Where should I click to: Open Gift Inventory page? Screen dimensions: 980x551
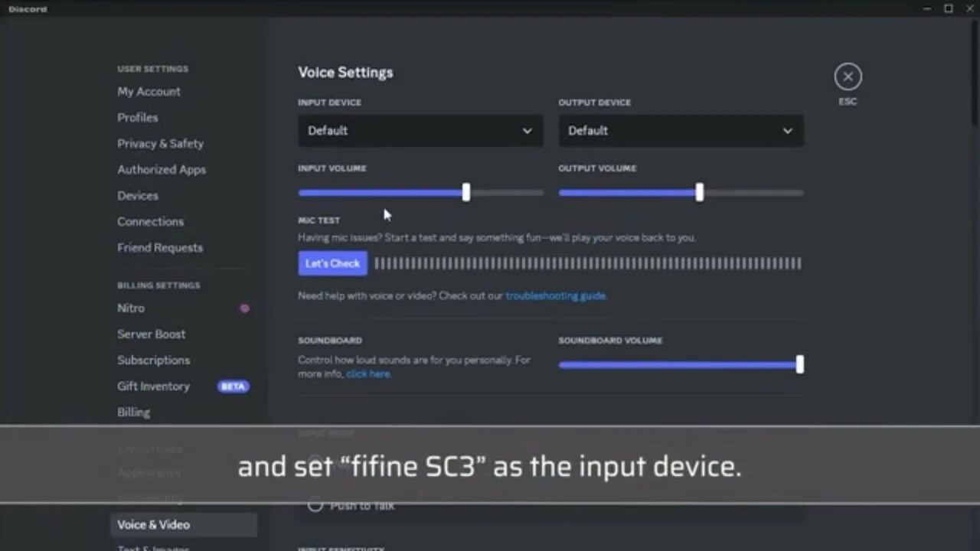tap(153, 386)
